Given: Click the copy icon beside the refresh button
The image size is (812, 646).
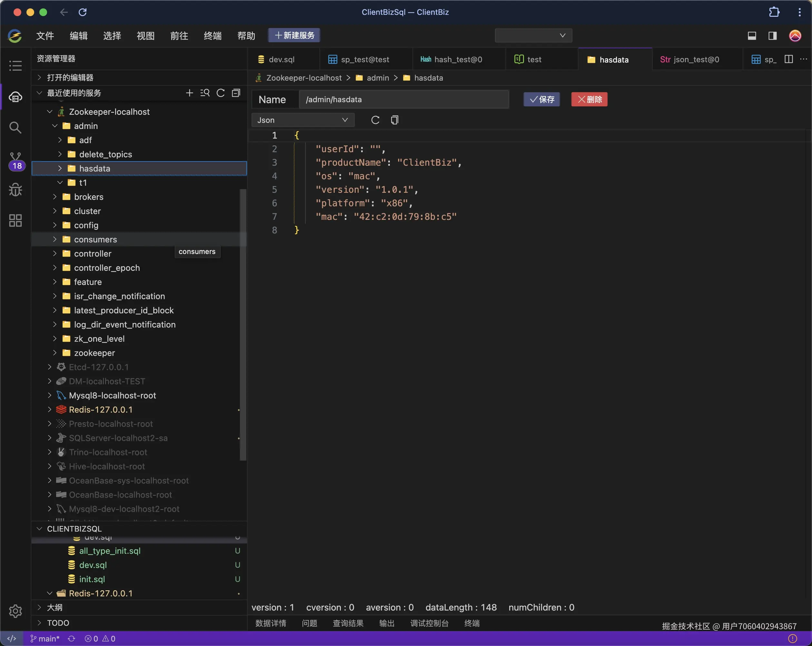Looking at the screenshot, I should pyautogui.click(x=394, y=120).
